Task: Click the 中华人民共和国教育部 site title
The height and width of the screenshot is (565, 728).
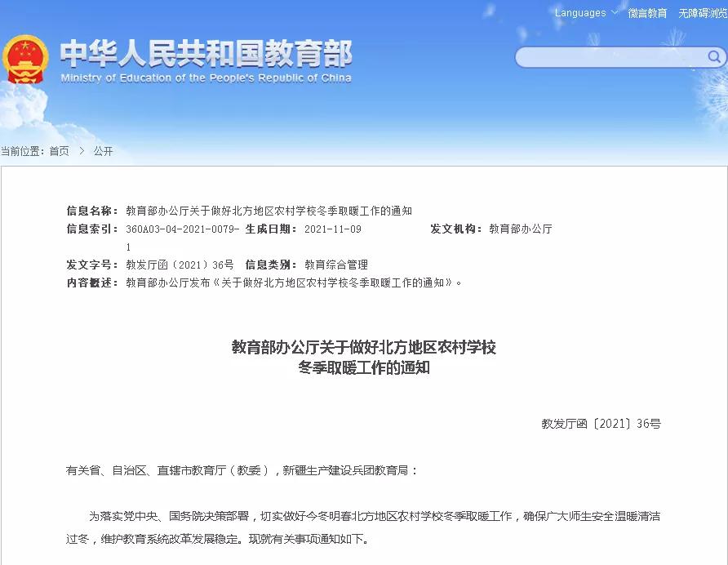Action: (x=206, y=54)
